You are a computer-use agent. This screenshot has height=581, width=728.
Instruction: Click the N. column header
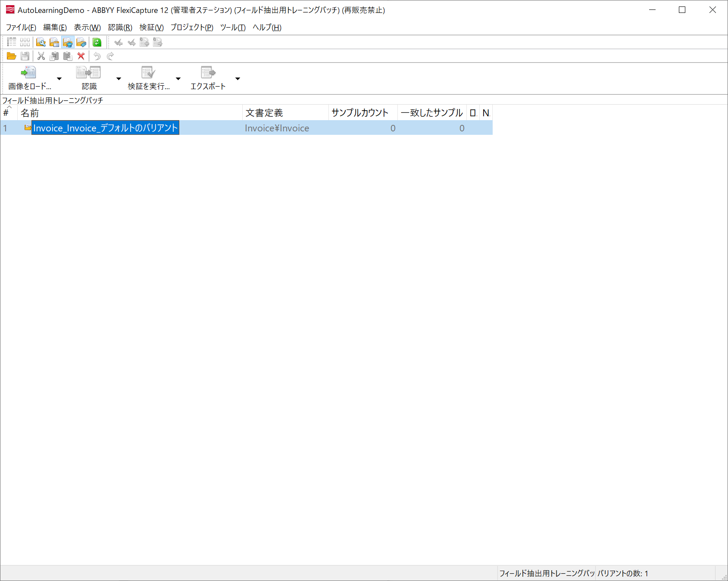click(486, 113)
